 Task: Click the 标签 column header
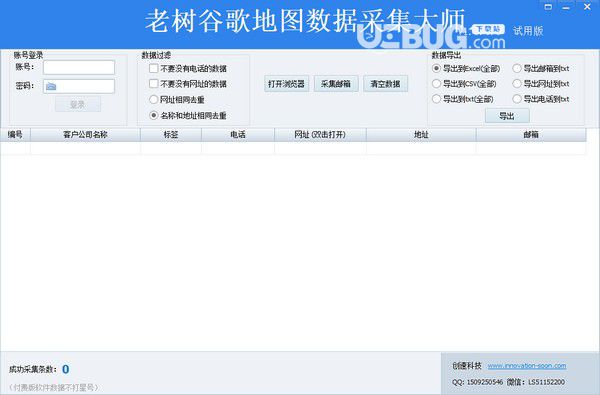pyautogui.click(x=171, y=135)
